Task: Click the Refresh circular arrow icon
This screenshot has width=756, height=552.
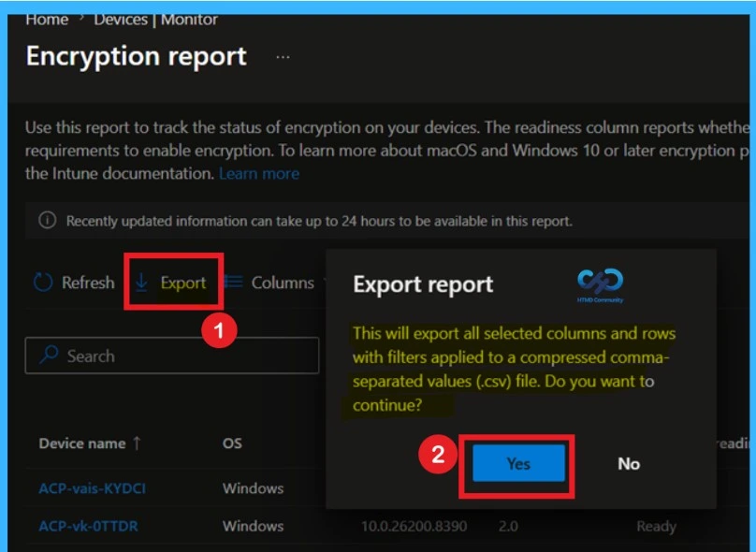Action: [43, 282]
